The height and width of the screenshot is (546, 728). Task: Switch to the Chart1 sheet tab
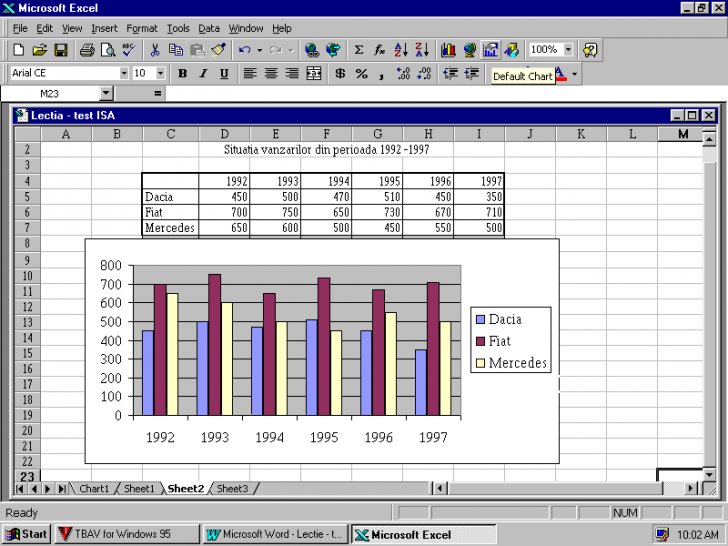tap(94, 488)
